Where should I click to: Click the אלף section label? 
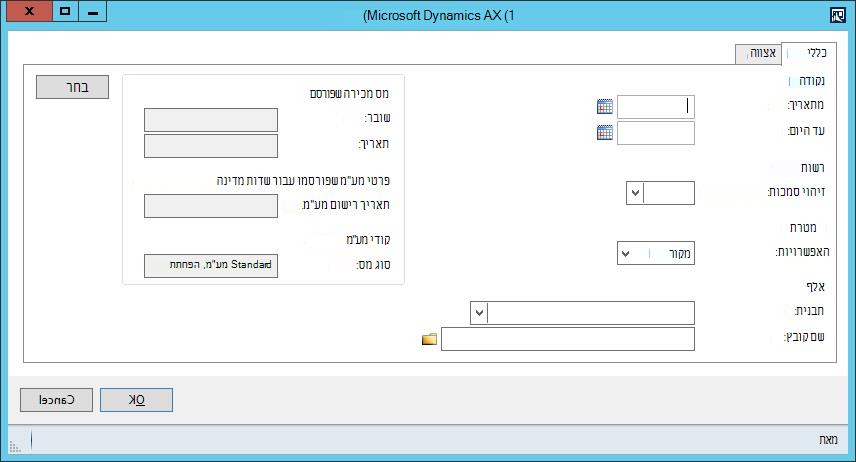[815, 286]
